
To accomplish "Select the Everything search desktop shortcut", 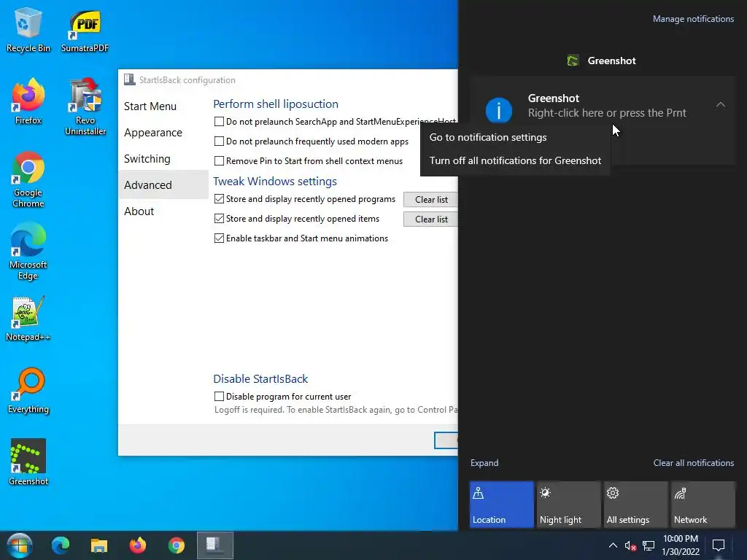I will pyautogui.click(x=28, y=391).
